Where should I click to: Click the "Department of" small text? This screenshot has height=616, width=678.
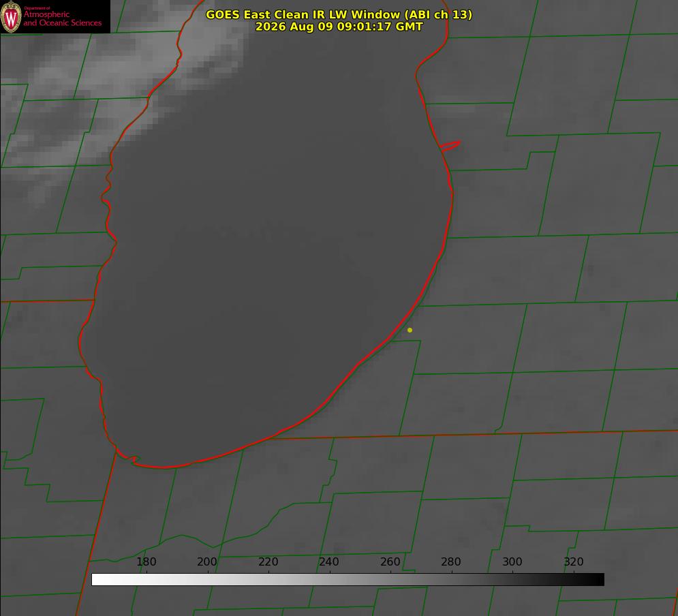[37, 8]
